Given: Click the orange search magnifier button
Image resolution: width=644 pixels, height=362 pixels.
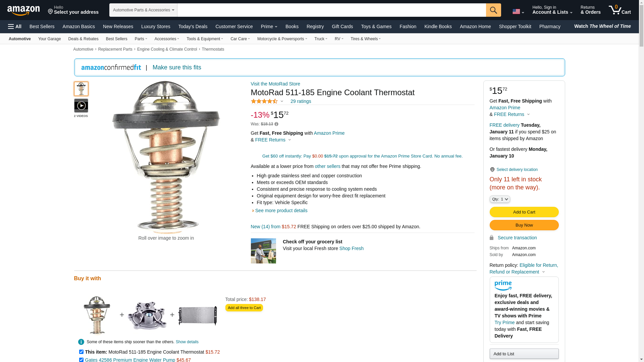Looking at the screenshot, I should [493, 10].
